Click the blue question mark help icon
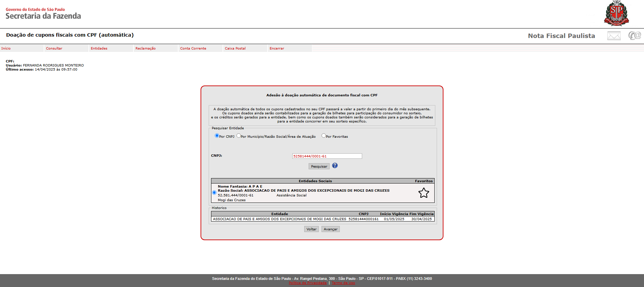 point(335,166)
